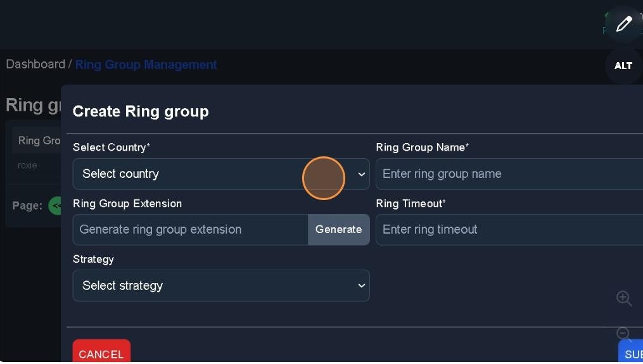Screen dimensions: 643x364
Task: Click the Ring Group column header
Action: [39, 141]
